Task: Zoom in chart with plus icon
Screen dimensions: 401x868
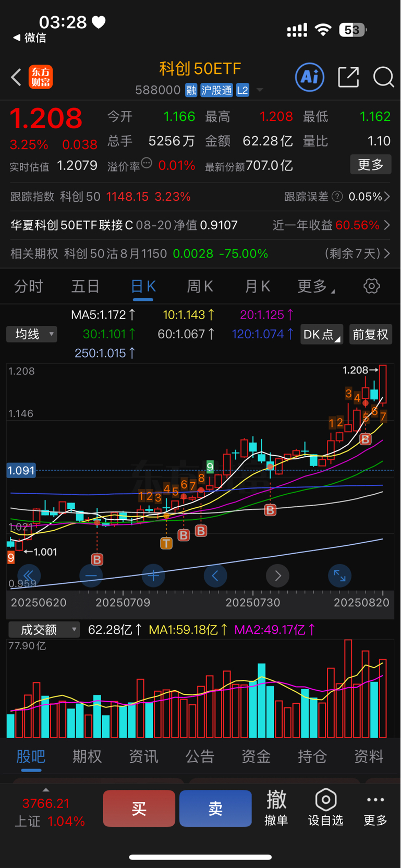Action: (153, 576)
